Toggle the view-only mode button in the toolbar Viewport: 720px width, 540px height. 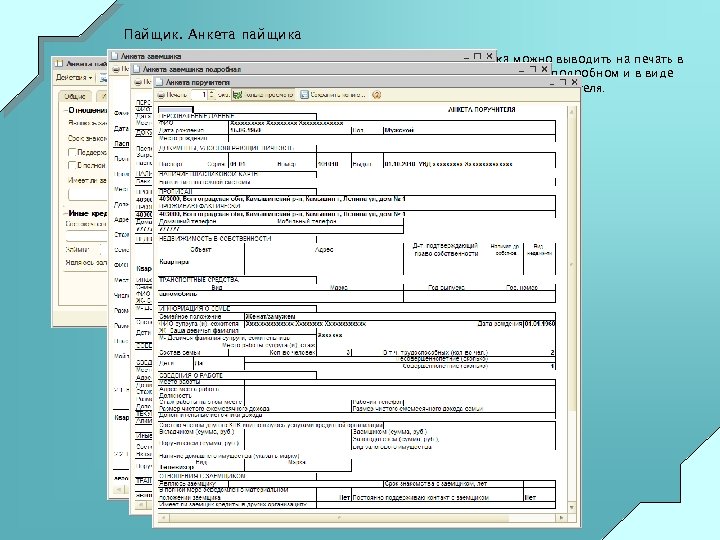pos(264,95)
